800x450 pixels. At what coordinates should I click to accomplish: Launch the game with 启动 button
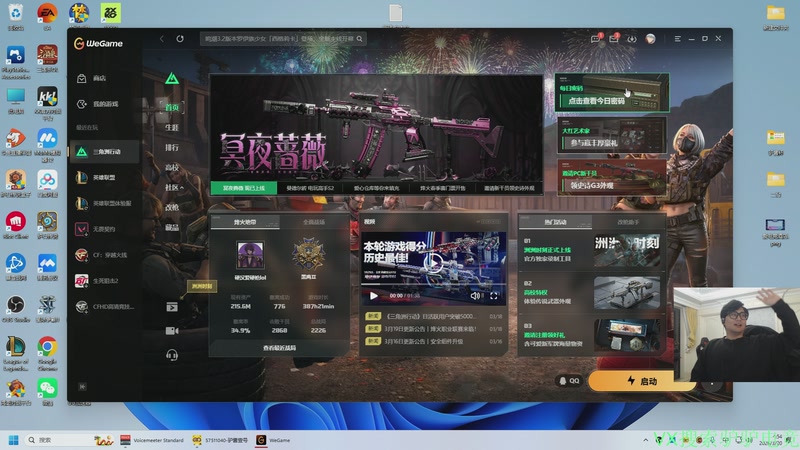pyautogui.click(x=642, y=381)
